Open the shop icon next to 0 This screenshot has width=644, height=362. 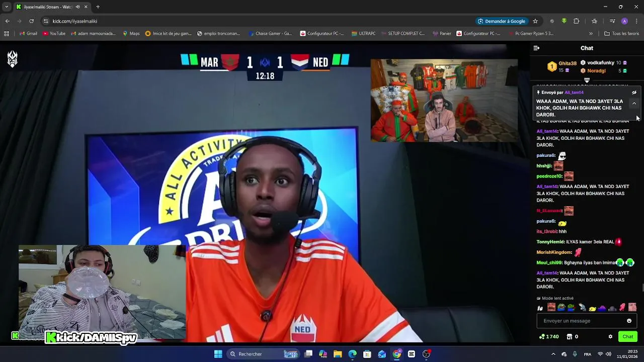pos(570,337)
